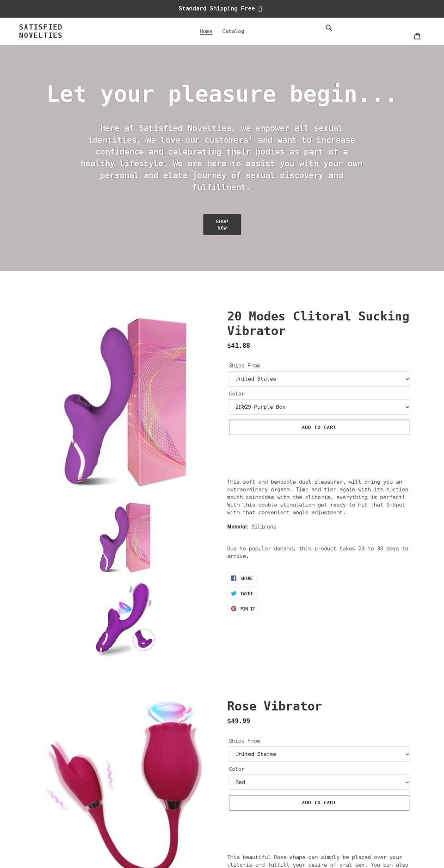Viewport: 444px width, 868px height.
Task: Tweet the clitoral vibrator product
Action: pyautogui.click(x=241, y=593)
